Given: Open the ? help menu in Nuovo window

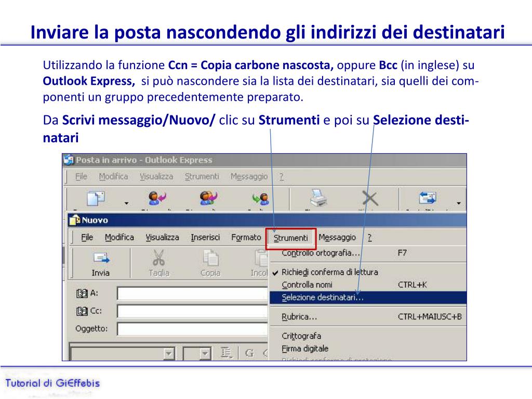Looking at the screenshot, I should point(369,237).
